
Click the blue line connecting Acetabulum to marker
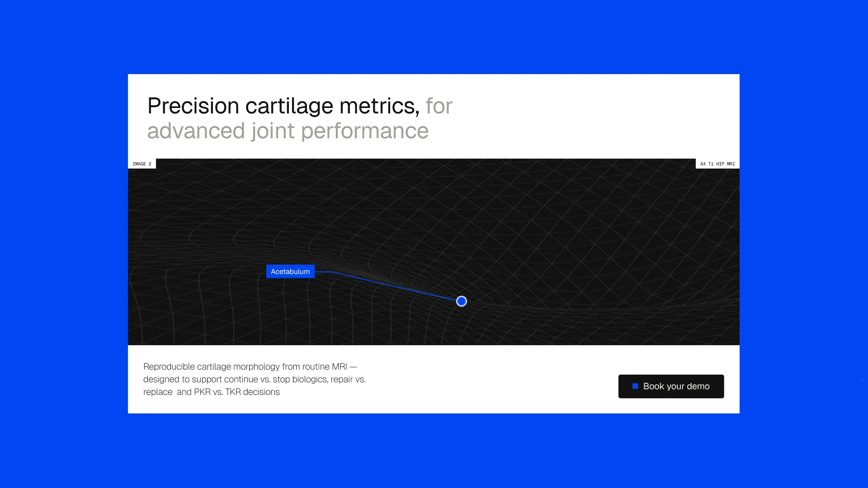coord(393,286)
